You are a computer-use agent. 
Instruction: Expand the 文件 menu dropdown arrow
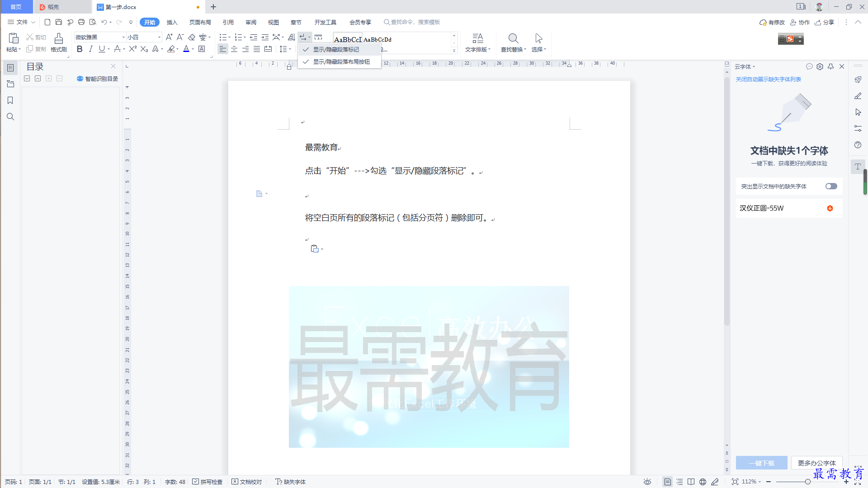33,22
